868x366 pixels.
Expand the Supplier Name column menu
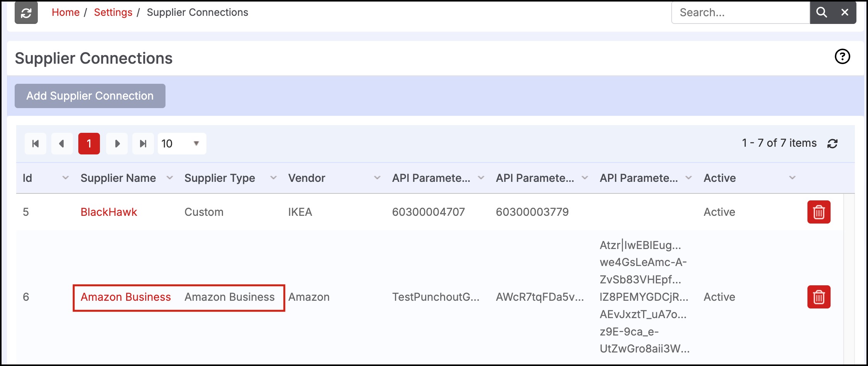[x=170, y=178]
